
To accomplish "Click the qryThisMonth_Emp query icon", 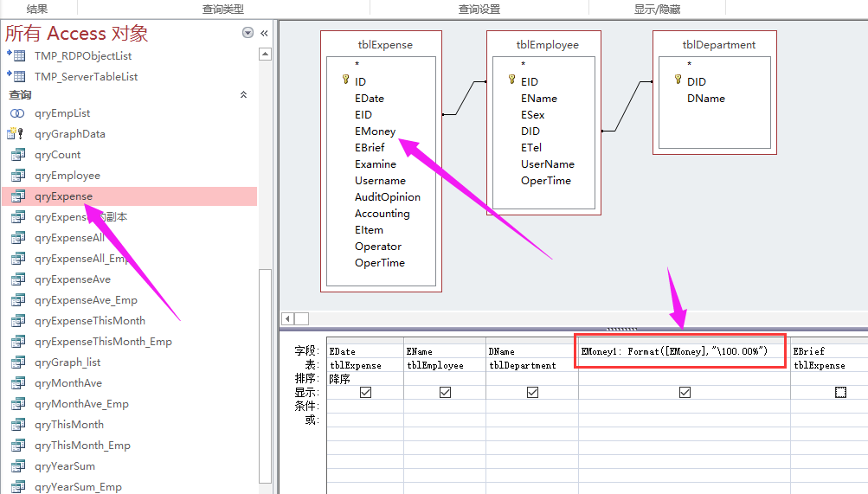I will point(18,446).
